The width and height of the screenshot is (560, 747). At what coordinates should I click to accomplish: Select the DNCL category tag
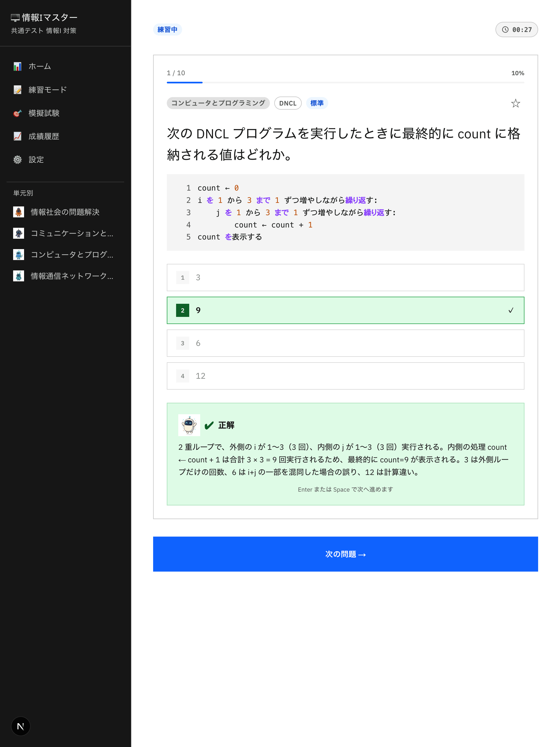(288, 103)
